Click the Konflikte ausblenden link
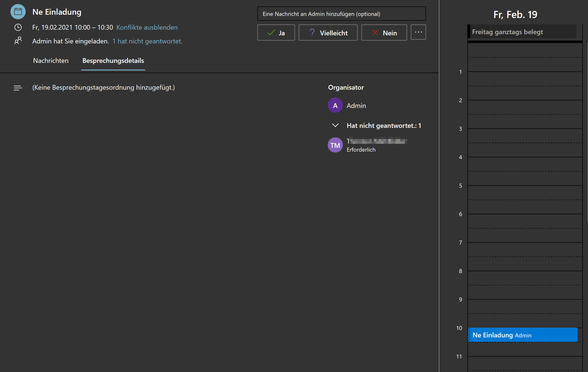The image size is (588, 372). [x=147, y=27]
